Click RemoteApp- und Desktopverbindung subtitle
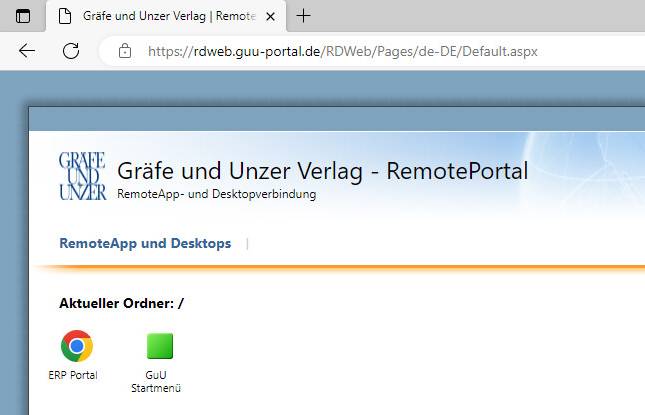The height and width of the screenshot is (415, 645). point(217,194)
